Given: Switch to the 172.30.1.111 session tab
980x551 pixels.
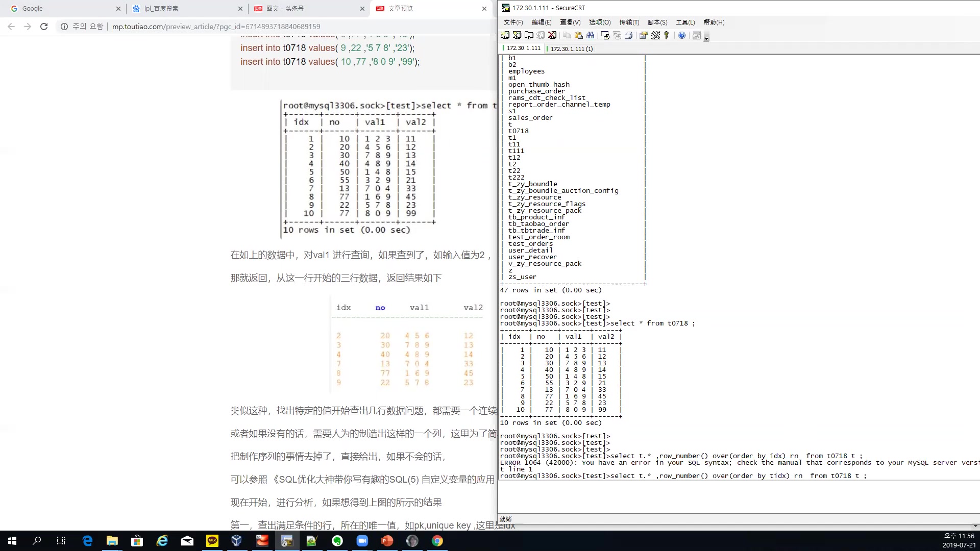Looking at the screenshot, I should [521, 48].
